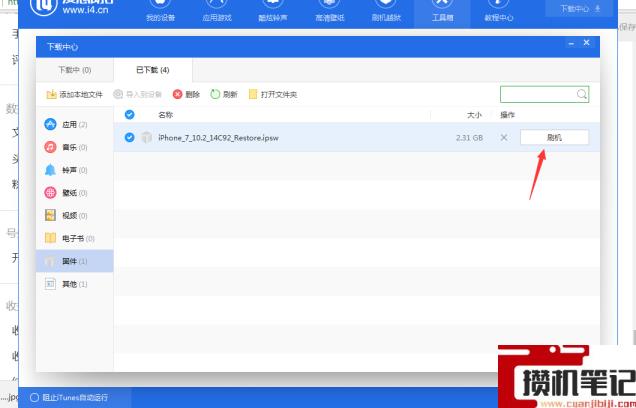636x408 pixels.
Task: Select iPhone_7_10.2_14C92_Restore.ipsw file name
Action: [x=218, y=138]
